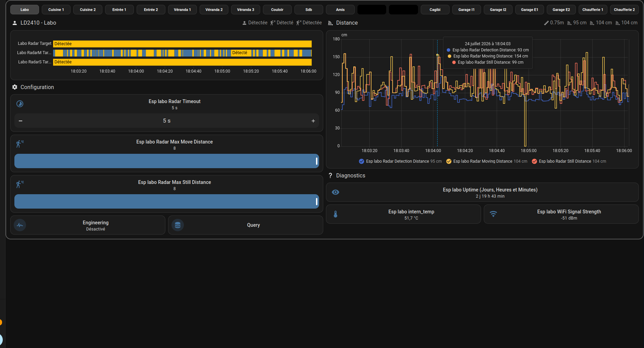Switch to the Garage I2 tab

pyautogui.click(x=498, y=10)
